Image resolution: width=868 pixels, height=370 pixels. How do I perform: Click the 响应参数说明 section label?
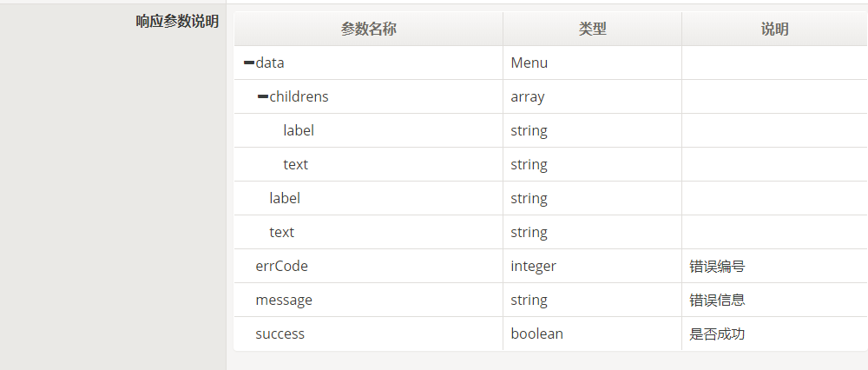pos(177,22)
